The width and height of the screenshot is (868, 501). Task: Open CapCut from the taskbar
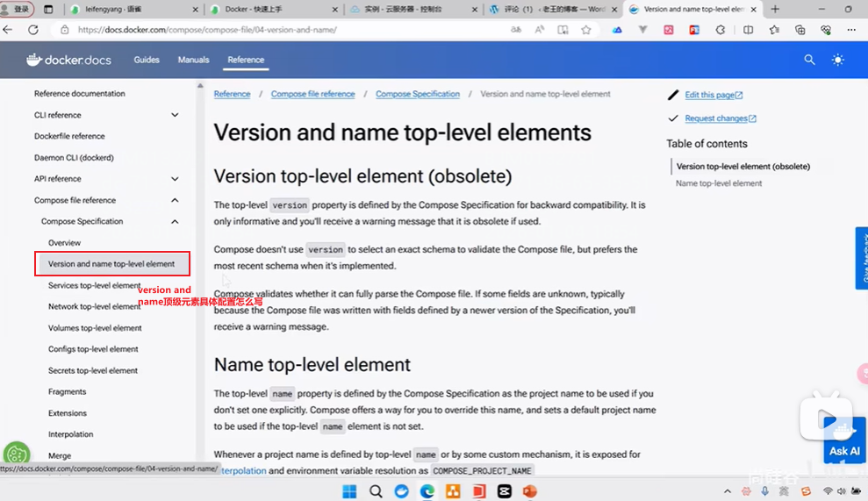[505, 491]
